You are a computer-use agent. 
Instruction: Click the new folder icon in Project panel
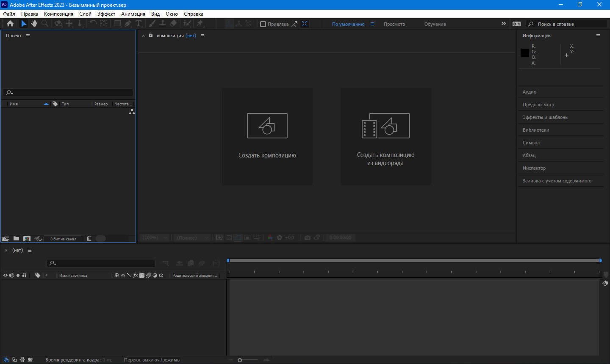click(x=16, y=239)
